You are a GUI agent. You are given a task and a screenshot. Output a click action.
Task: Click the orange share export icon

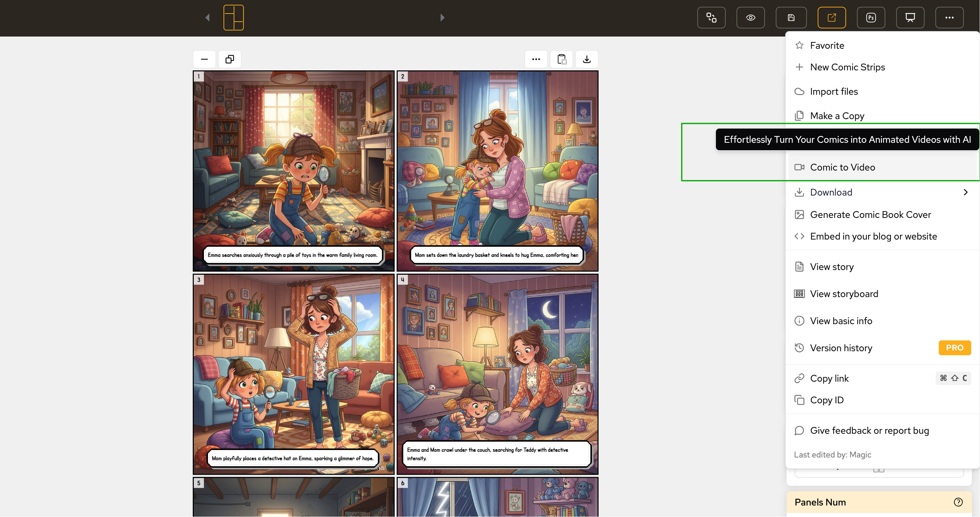(x=832, y=18)
